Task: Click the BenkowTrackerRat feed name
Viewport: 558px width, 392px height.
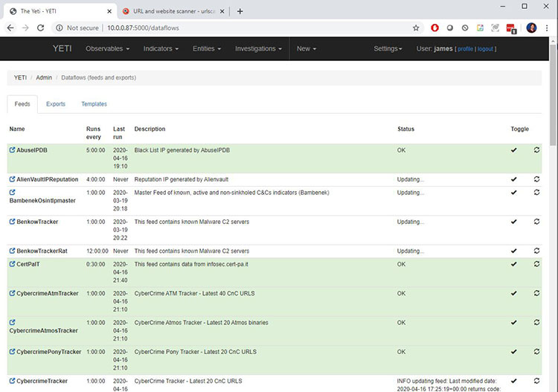Action: [x=42, y=251]
